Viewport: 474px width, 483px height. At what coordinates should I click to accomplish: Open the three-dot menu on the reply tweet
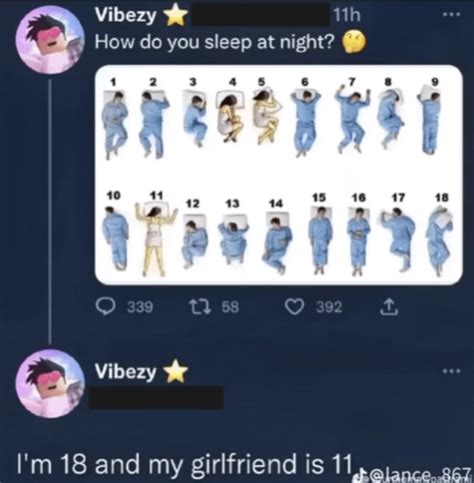point(452,371)
